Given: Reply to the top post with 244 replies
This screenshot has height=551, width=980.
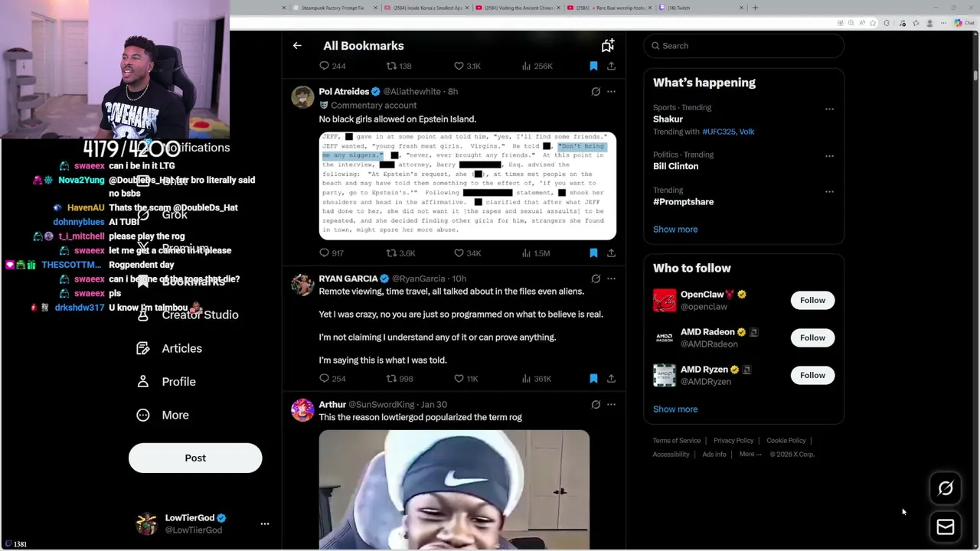Looking at the screenshot, I should (332, 67).
